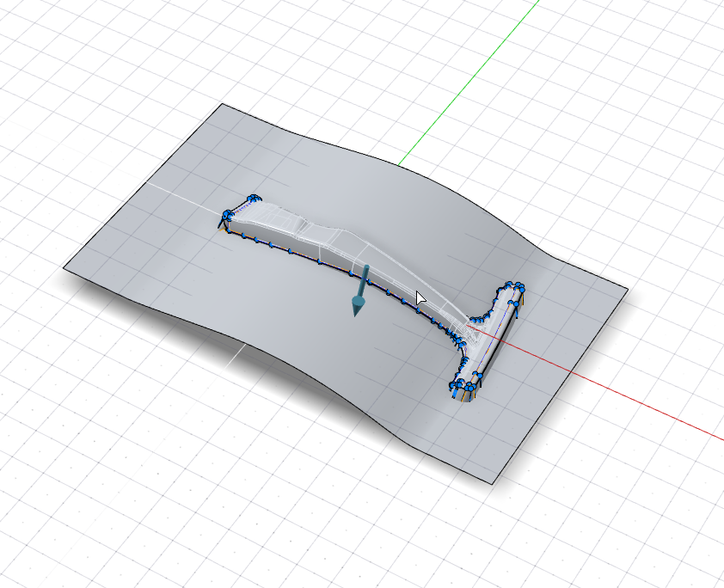Select the surface's leftmost corner
Image resolution: width=724 pixels, height=588 pixels.
pos(64,268)
